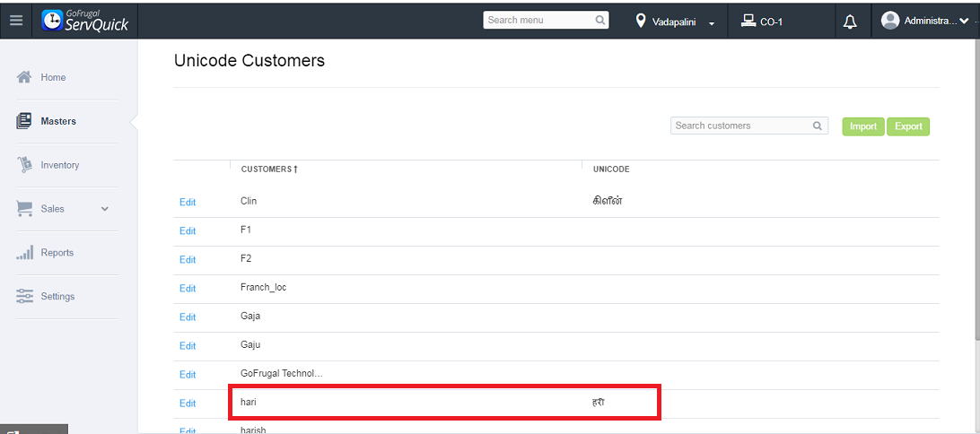Viewport: 980px width, 434px height.
Task: Edit the F2 customer row
Action: click(x=188, y=260)
